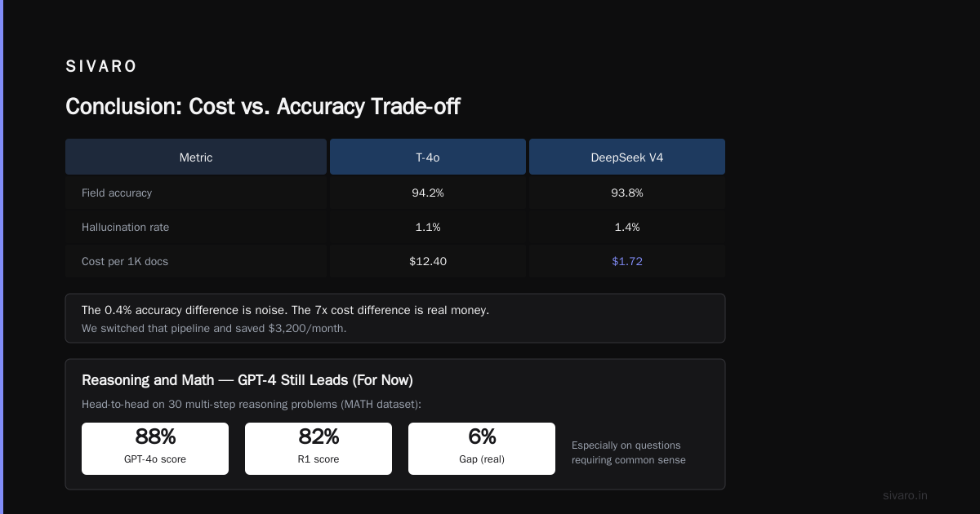This screenshot has height=514, width=980.
Task: Click the 88% GPT-4o score card
Action: click(155, 449)
